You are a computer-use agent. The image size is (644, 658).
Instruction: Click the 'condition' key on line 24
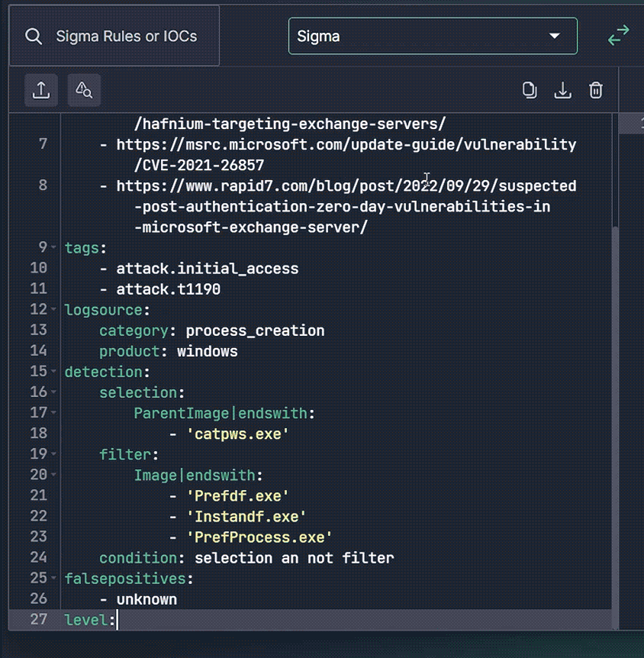click(138, 558)
